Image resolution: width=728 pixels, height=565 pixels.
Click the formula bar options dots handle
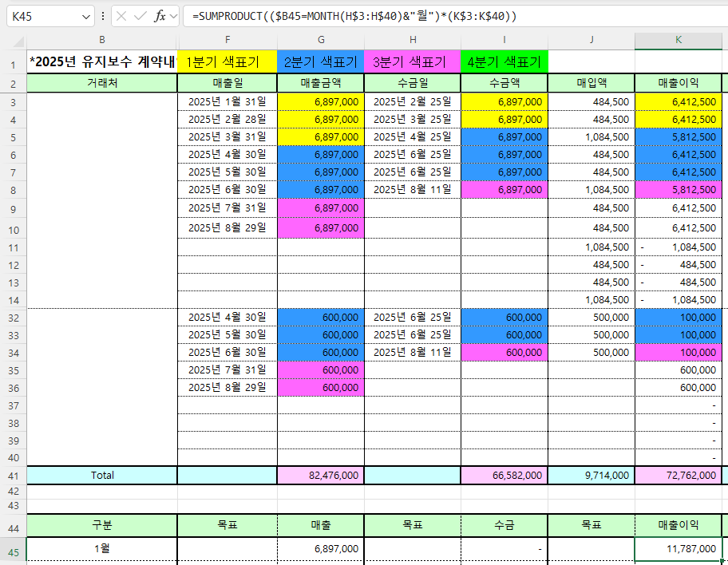103,16
